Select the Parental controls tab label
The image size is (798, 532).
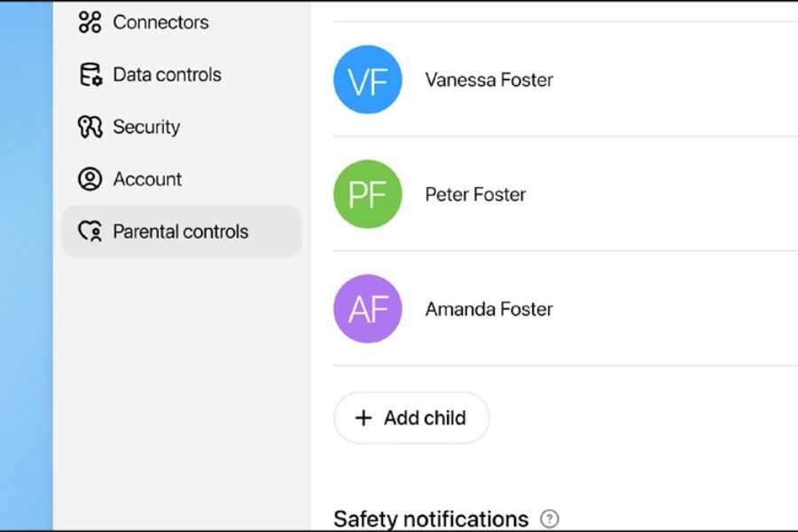[180, 231]
